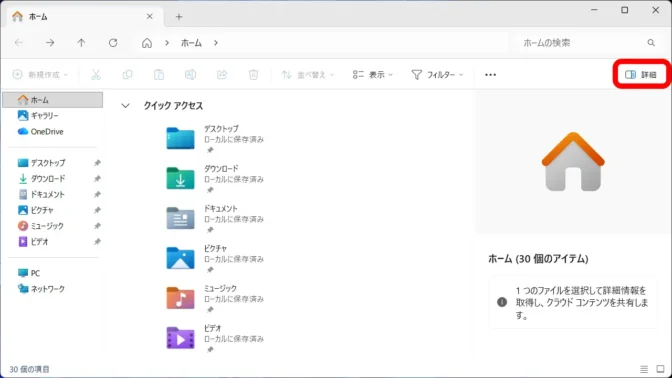Open the 並べ替え sort dropdown
This screenshot has width=672, height=378.
307,75
